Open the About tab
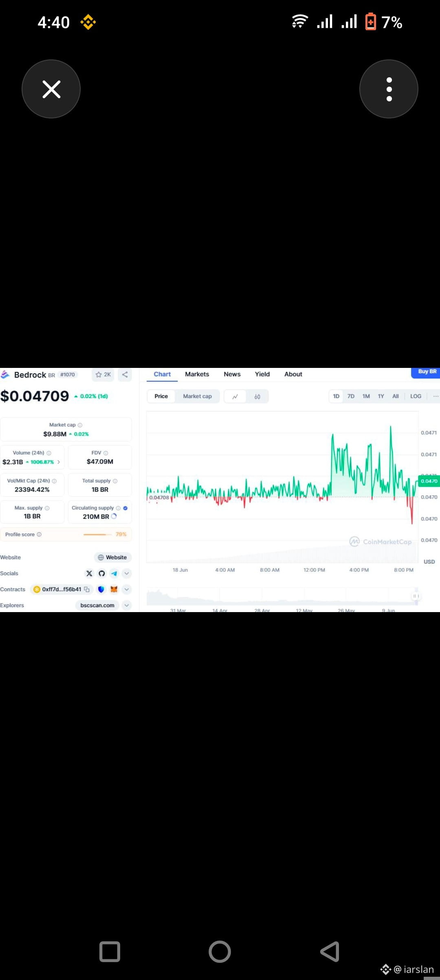The height and width of the screenshot is (980, 440). tap(293, 374)
